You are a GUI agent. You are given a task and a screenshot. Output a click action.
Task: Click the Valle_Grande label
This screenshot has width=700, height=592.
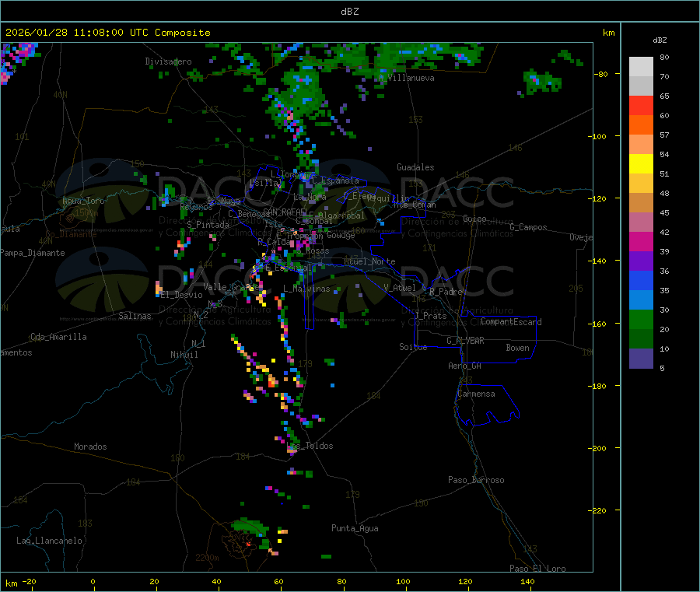pos(231,286)
